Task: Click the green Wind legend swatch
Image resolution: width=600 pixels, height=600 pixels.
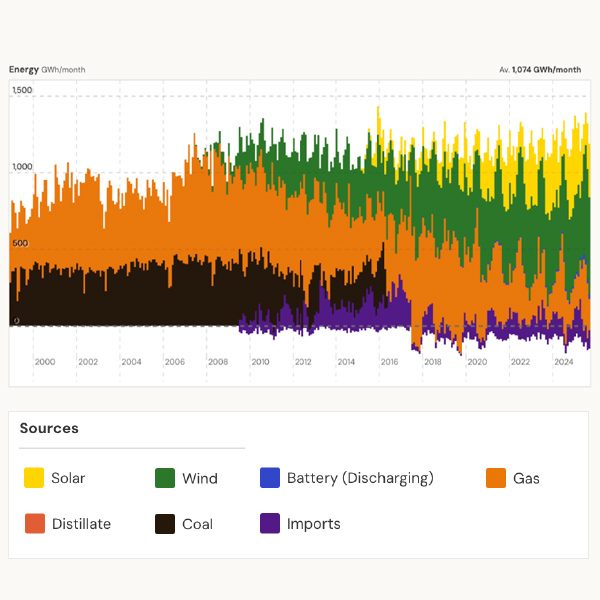Action: (165, 478)
